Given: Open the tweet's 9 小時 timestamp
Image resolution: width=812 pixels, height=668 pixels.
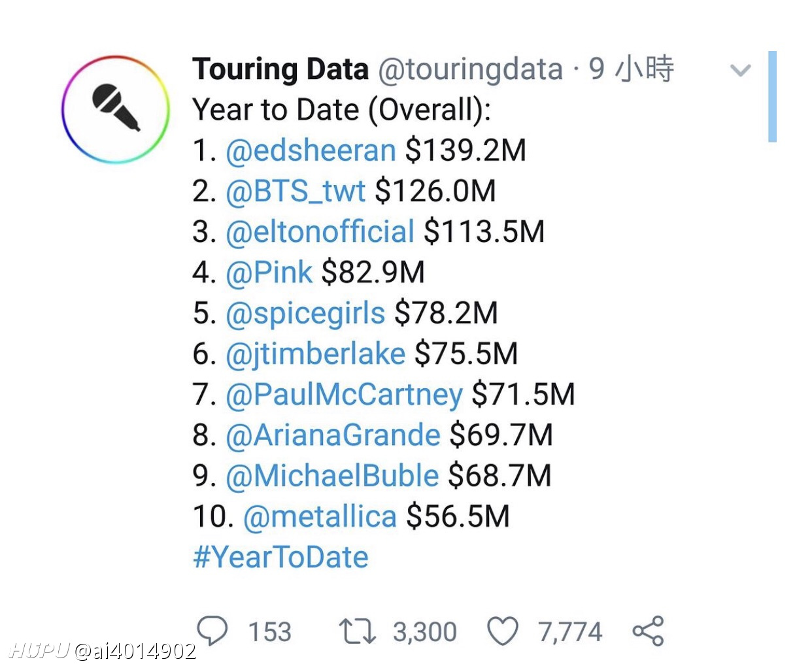Looking at the screenshot, I should tap(631, 69).
